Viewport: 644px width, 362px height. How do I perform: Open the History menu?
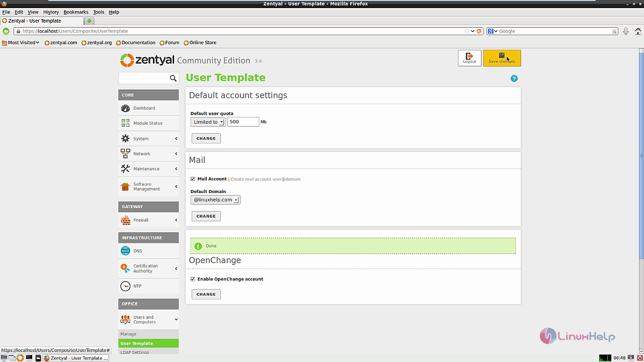(x=51, y=12)
